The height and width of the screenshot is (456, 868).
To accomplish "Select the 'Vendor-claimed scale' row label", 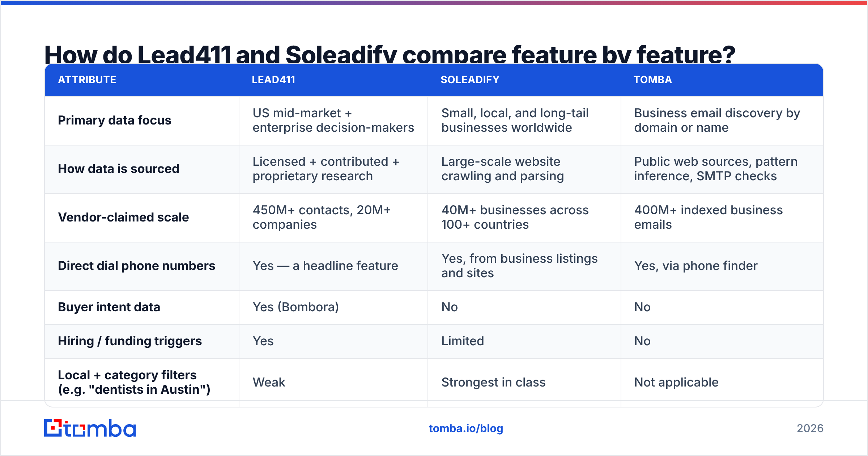I will 123,217.
